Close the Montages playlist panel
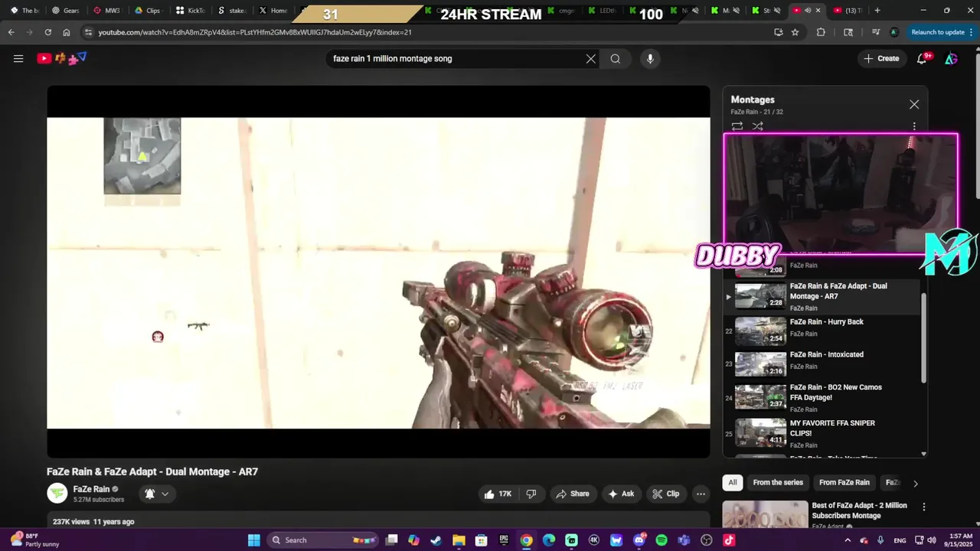This screenshot has width=980, height=551. click(914, 104)
